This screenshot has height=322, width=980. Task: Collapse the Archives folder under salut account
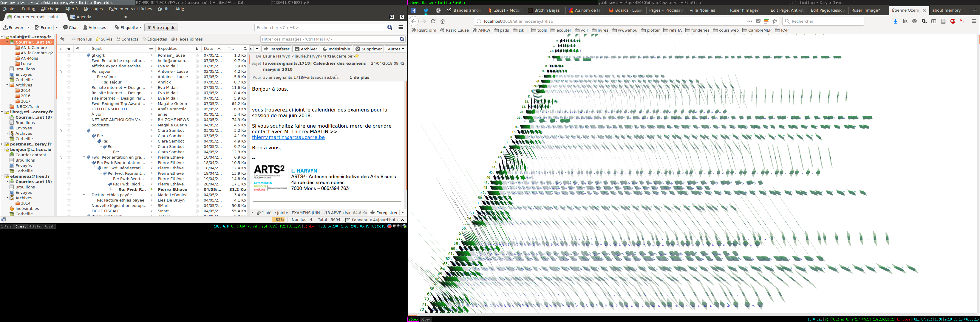coord(7,85)
